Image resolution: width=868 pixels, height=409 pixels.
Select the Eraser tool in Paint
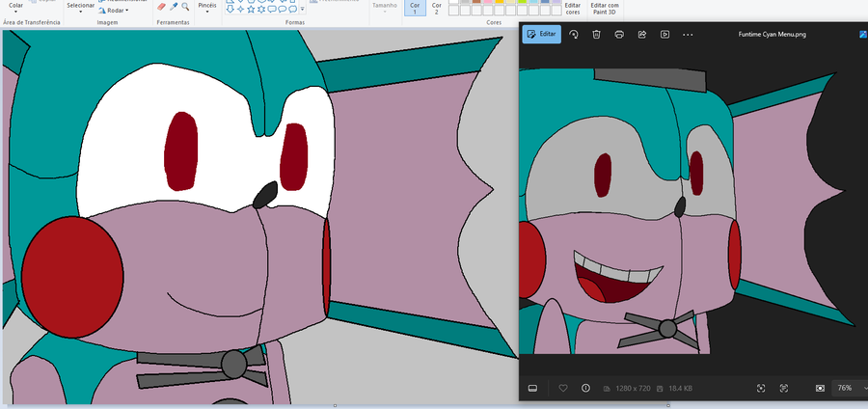pos(161,7)
